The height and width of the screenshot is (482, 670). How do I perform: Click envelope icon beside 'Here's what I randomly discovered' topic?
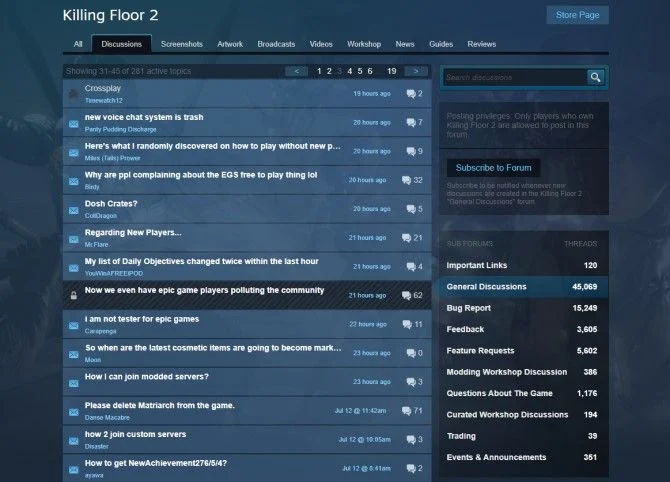73,153
